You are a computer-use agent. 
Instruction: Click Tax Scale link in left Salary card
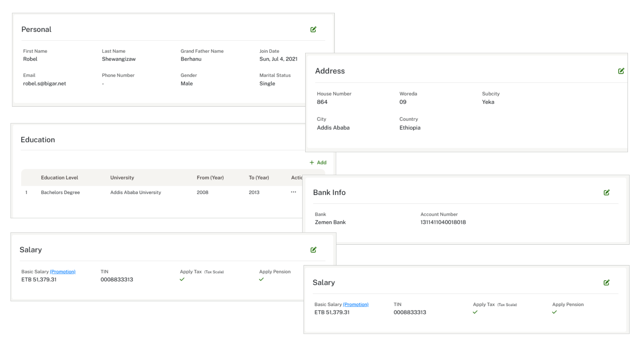pos(214,272)
